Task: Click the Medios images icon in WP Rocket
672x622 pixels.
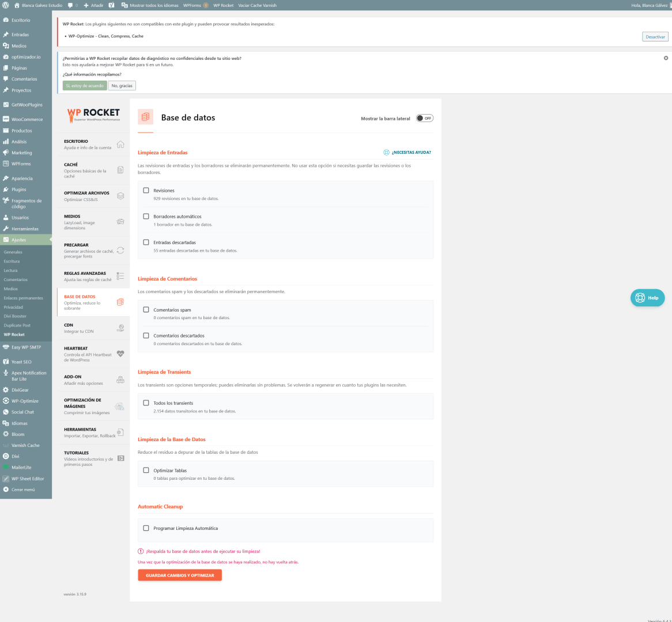Action: [x=120, y=222]
